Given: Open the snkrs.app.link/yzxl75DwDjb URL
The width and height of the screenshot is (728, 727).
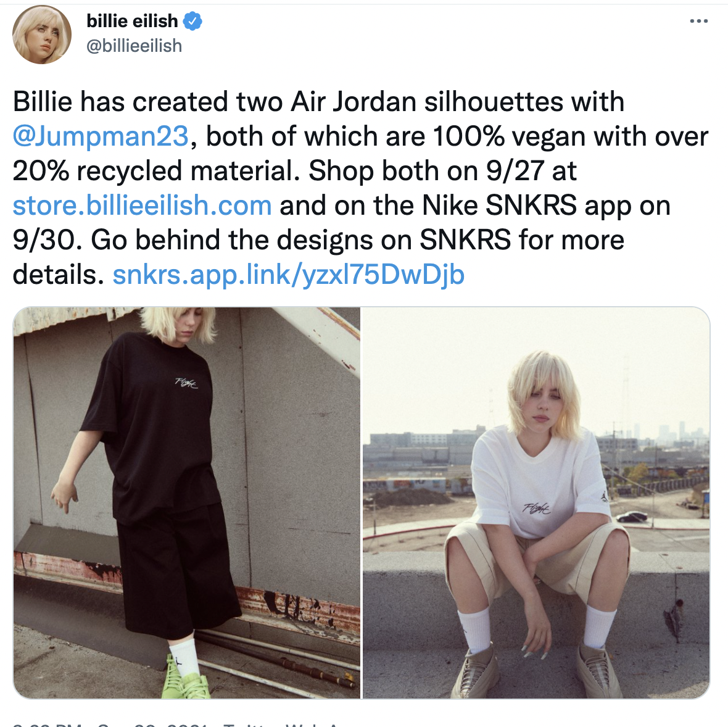Looking at the screenshot, I should [x=288, y=275].
